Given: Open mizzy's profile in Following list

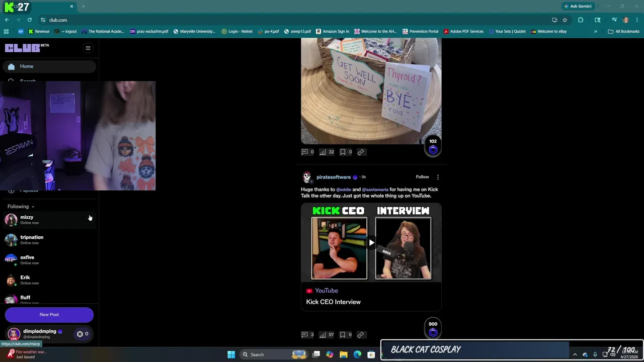Looking at the screenshot, I should 49,220.
